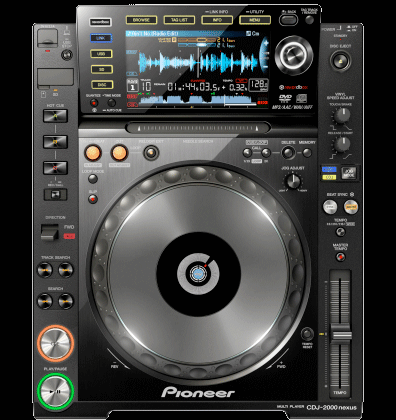The width and height of the screenshot is (396, 420).
Task: Select the LINK source button
Action: tap(101, 38)
